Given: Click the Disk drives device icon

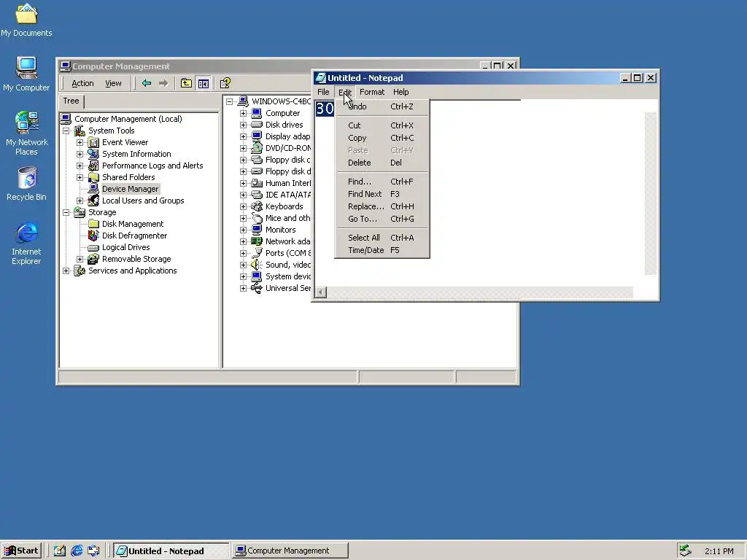Looking at the screenshot, I should tap(257, 125).
